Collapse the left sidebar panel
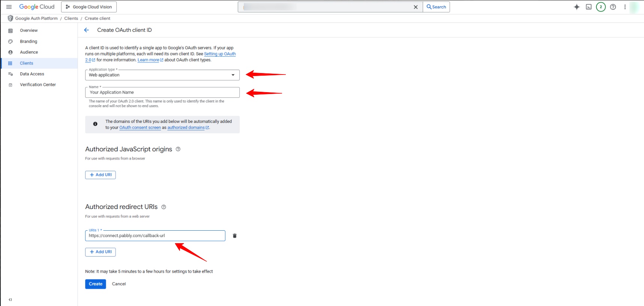644x306 pixels. coord(10,300)
